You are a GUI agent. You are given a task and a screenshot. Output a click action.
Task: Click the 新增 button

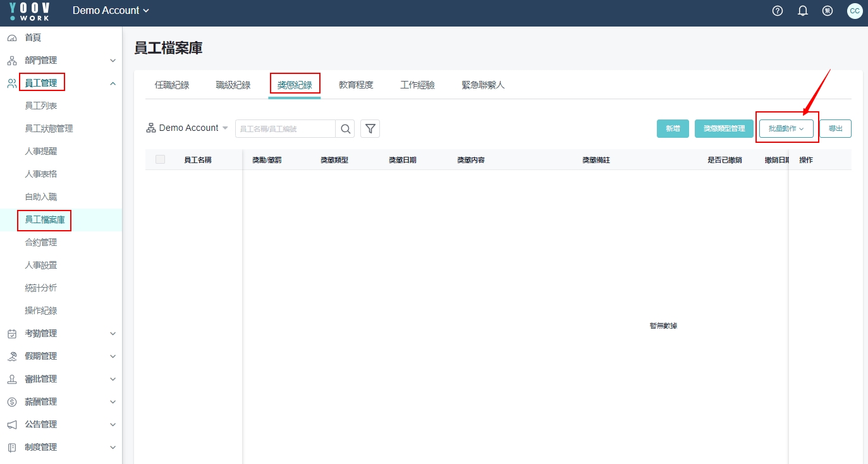point(673,128)
